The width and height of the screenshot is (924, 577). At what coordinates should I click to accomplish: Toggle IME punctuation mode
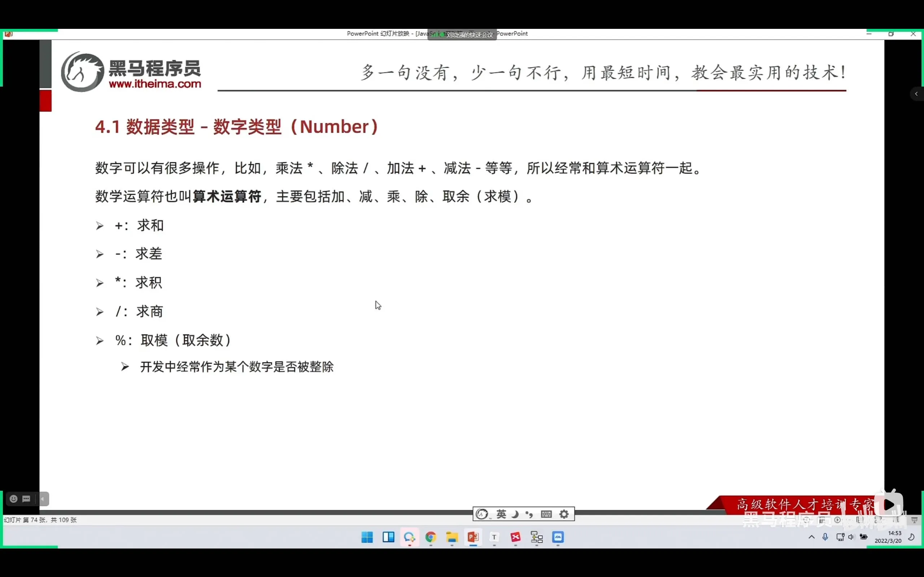[x=529, y=514]
